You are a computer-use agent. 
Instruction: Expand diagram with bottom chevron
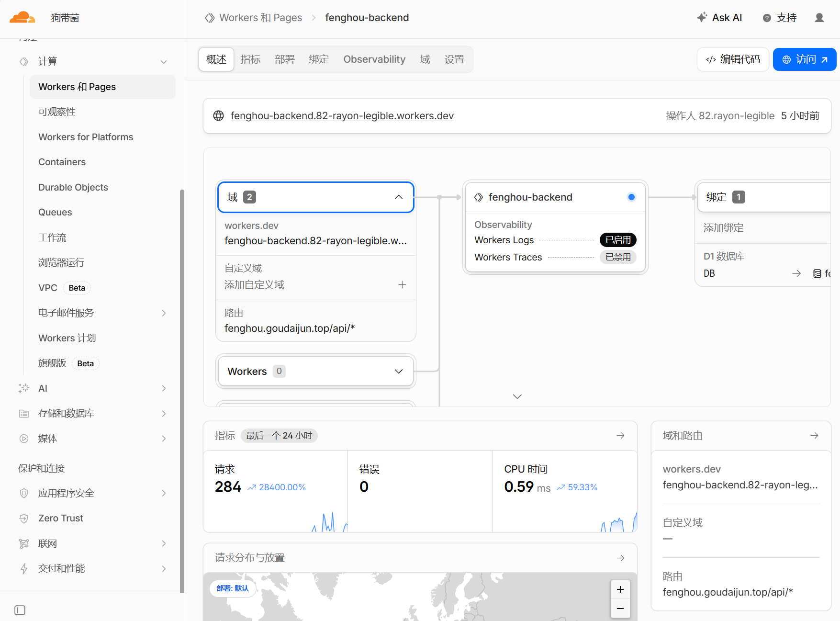click(517, 396)
